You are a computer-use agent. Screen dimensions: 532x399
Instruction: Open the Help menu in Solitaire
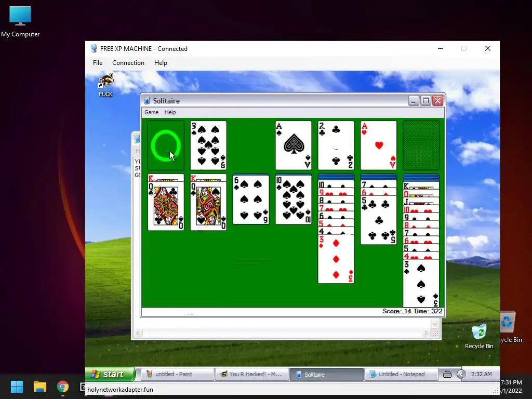tap(170, 112)
